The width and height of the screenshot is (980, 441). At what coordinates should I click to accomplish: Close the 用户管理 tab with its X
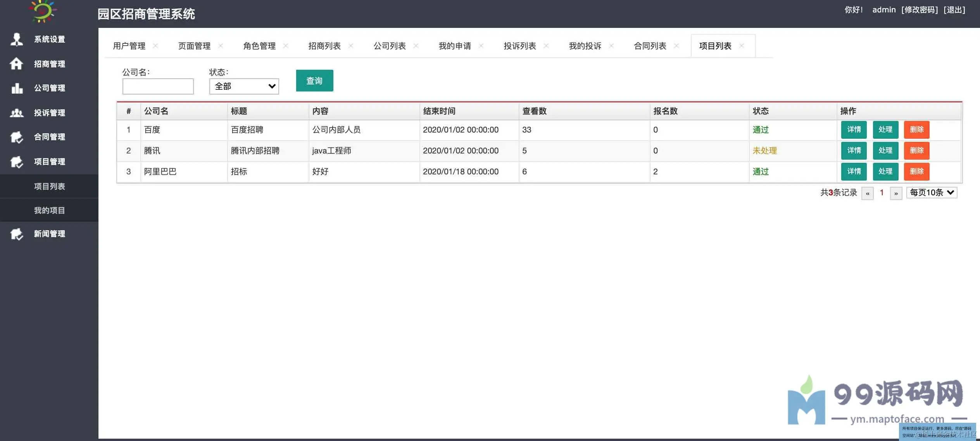155,46
